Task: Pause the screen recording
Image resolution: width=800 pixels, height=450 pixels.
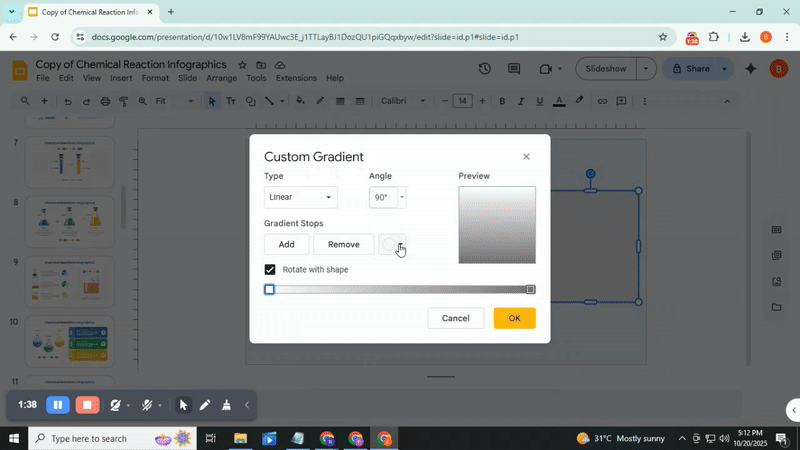Action: (x=58, y=405)
